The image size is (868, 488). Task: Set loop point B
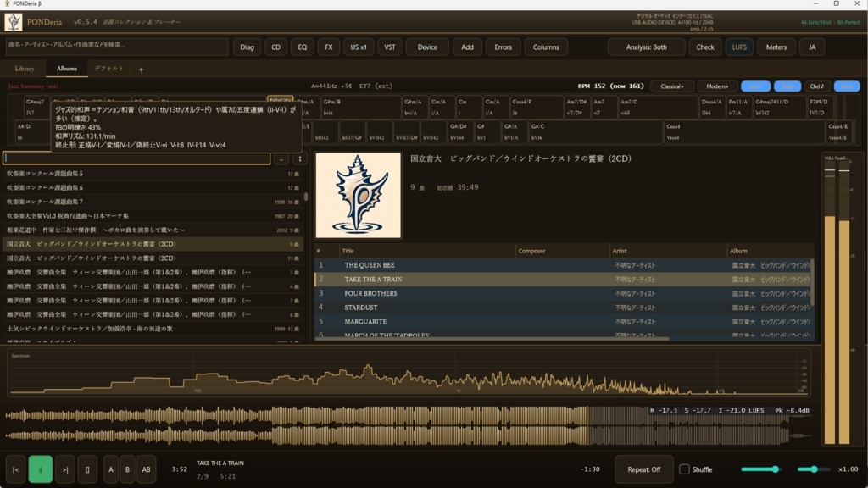tap(127, 469)
